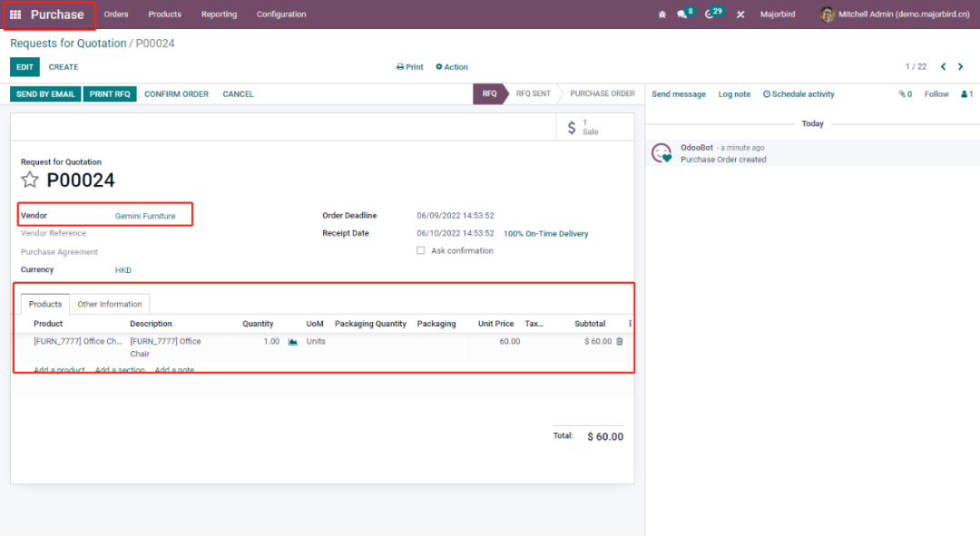Open the Action dropdown menu
The height and width of the screenshot is (536, 980).
click(452, 67)
